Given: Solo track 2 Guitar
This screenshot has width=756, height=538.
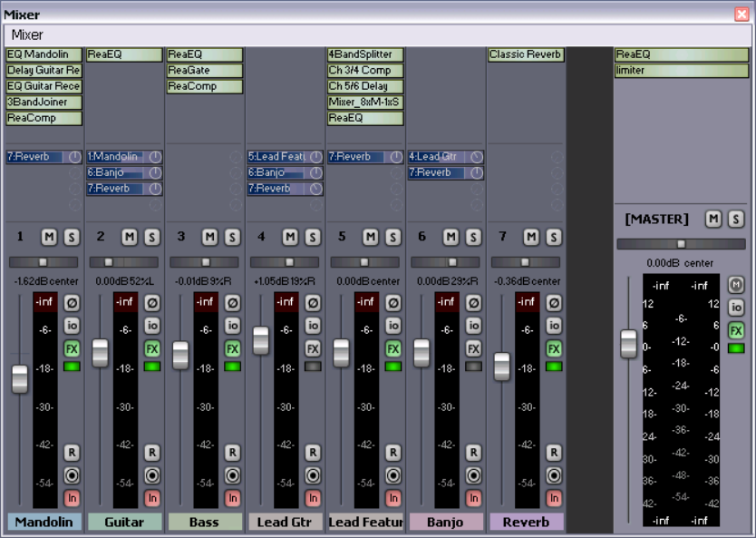Looking at the screenshot, I should (x=152, y=237).
